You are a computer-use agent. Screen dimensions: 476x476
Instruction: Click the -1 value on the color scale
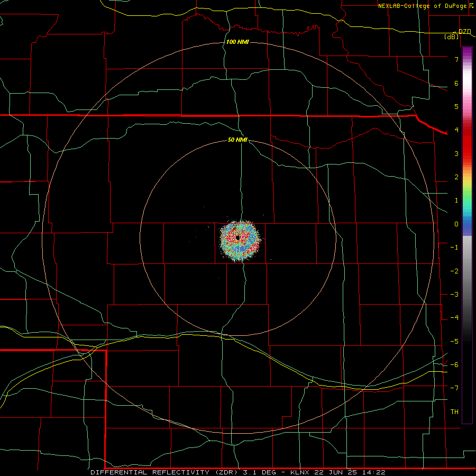(454, 248)
